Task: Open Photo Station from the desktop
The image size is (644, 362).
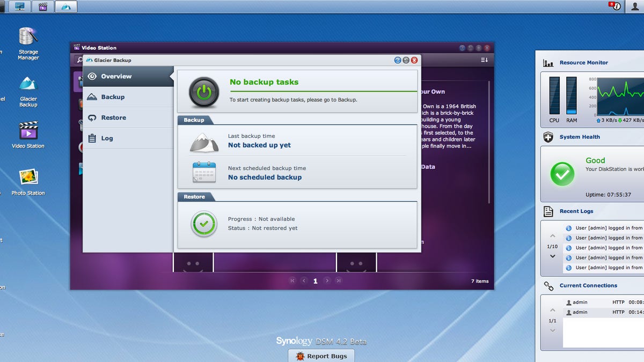Action: [28, 178]
